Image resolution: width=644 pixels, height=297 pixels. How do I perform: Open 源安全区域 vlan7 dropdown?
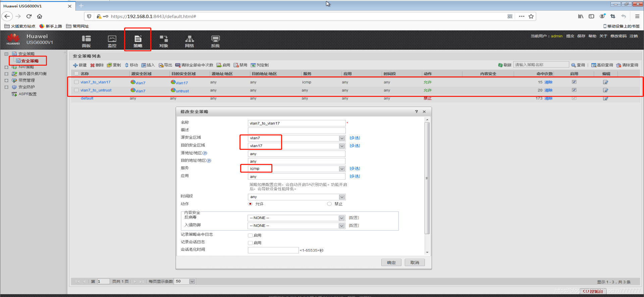point(342,138)
